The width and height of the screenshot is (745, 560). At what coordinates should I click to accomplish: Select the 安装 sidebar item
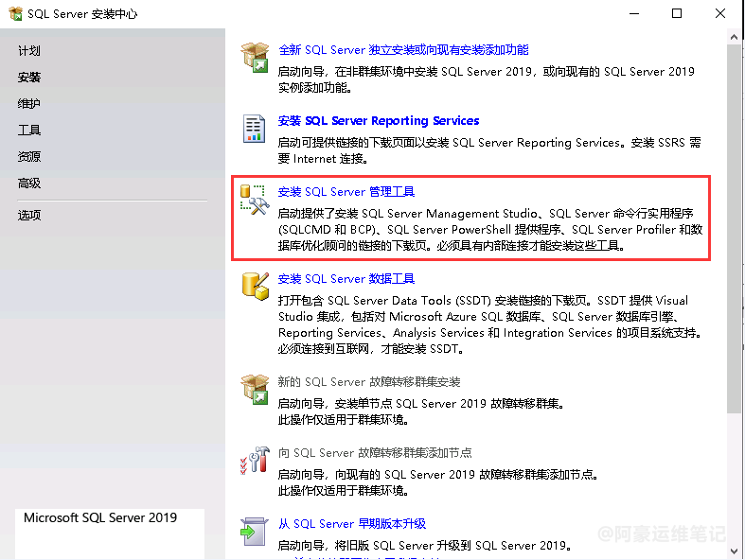pyautogui.click(x=29, y=78)
